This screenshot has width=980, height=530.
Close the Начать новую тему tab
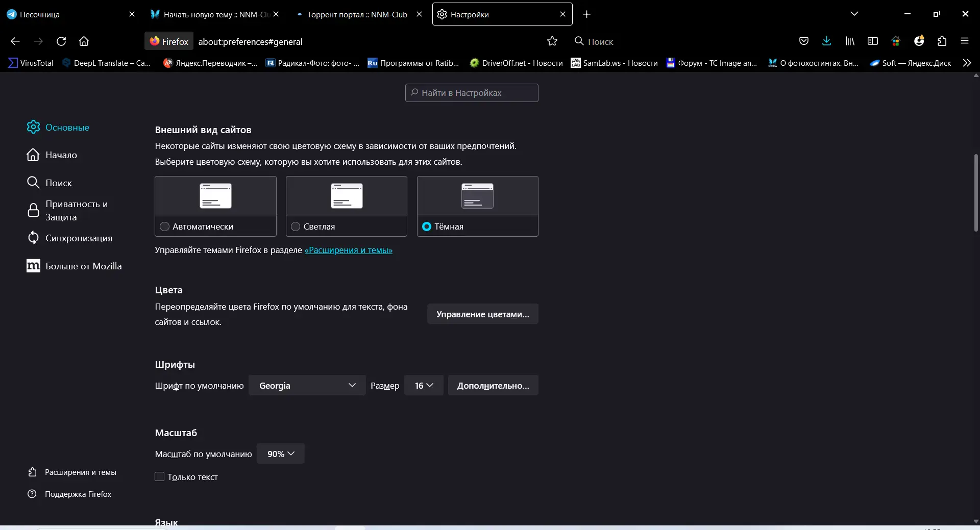click(276, 14)
